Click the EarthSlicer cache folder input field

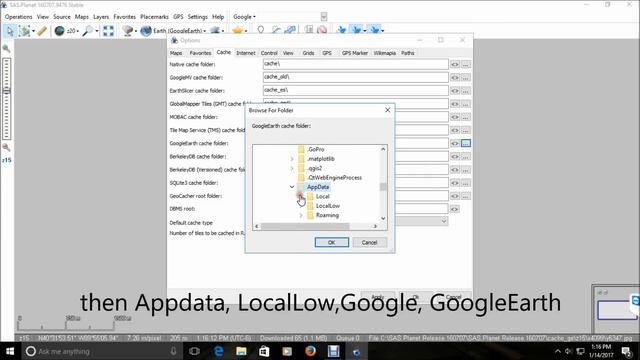point(356,90)
